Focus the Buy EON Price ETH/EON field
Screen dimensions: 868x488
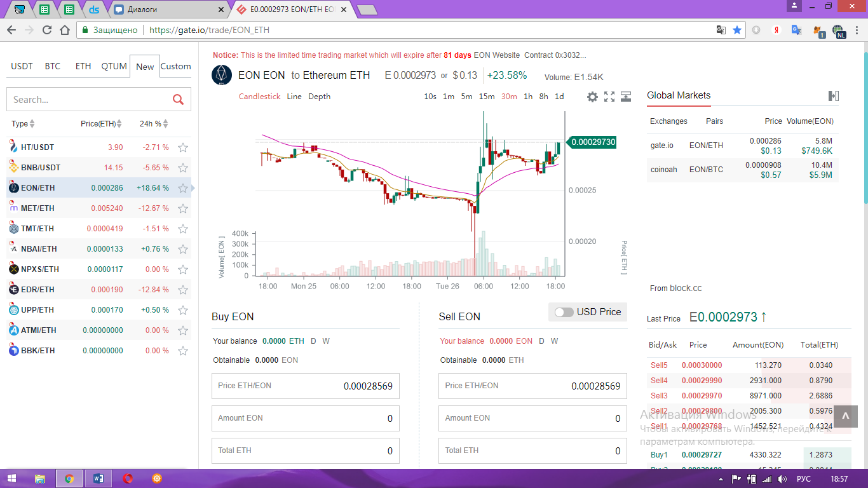click(306, 386)
